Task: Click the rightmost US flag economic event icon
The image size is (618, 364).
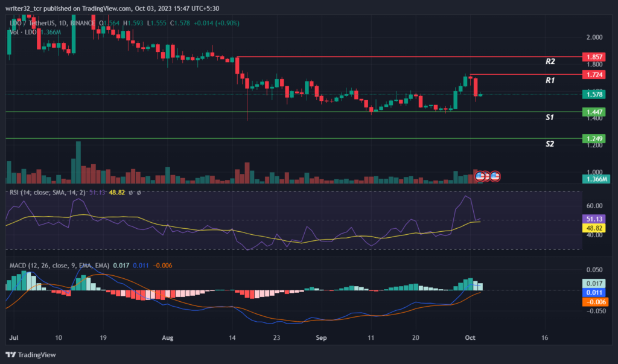Action: pyautogui.click(x=495, y=177)
